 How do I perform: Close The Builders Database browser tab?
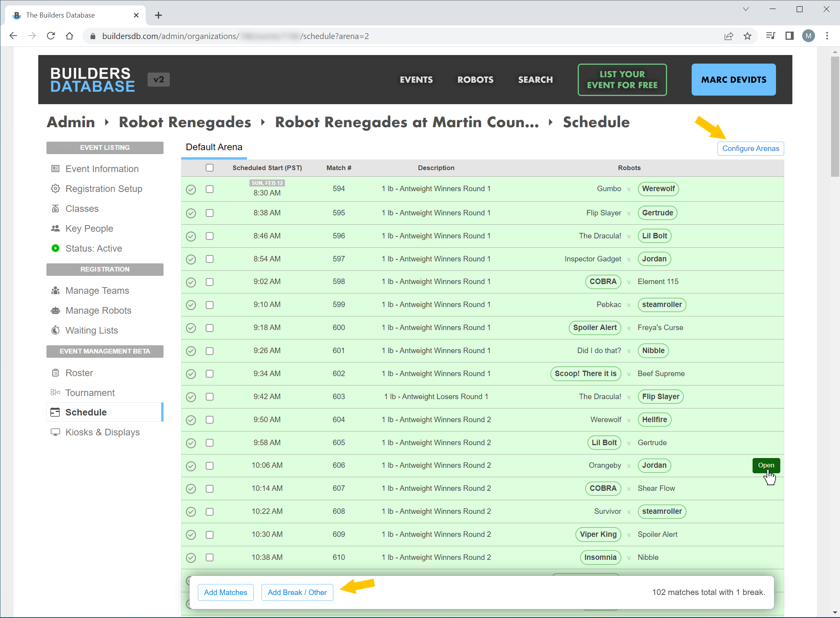136,15
